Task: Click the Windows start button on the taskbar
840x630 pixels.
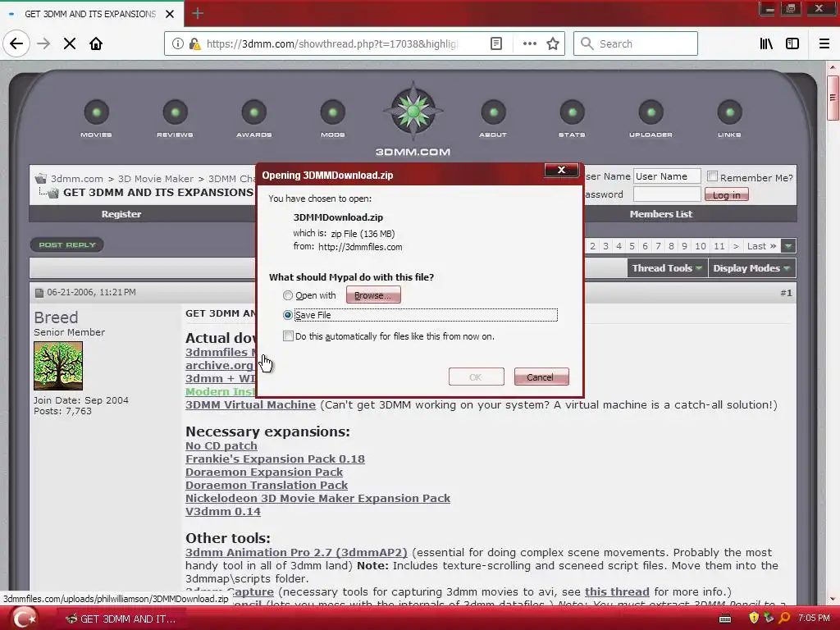Action: coord(24,619)
